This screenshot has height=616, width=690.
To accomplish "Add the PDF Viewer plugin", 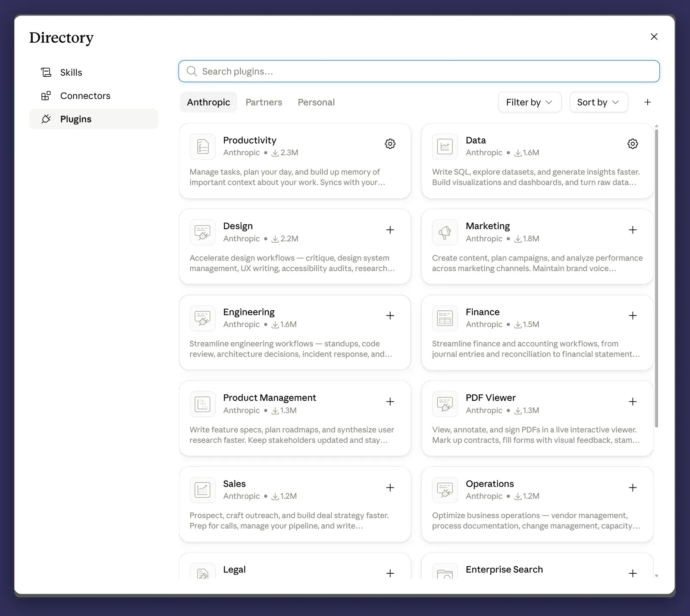I will click(x=633, y=402).
